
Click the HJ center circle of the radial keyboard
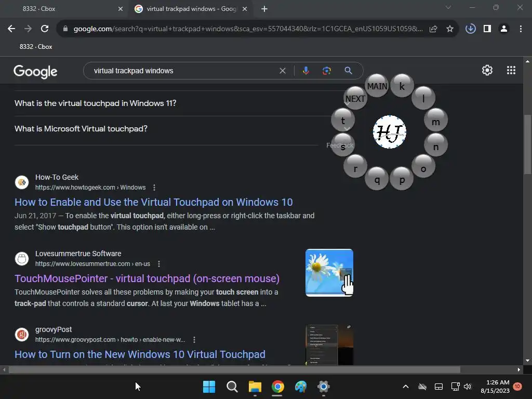click(x=390, y=132)
